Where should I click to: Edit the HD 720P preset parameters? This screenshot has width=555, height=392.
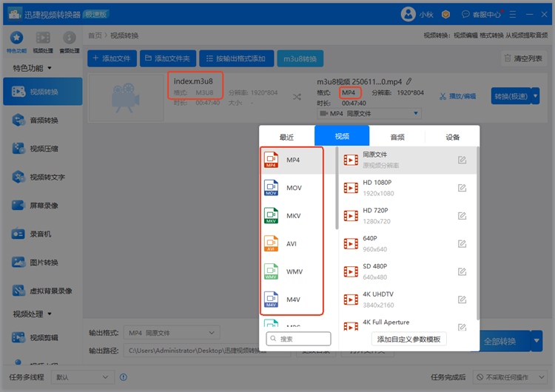[x=462, y=216]
